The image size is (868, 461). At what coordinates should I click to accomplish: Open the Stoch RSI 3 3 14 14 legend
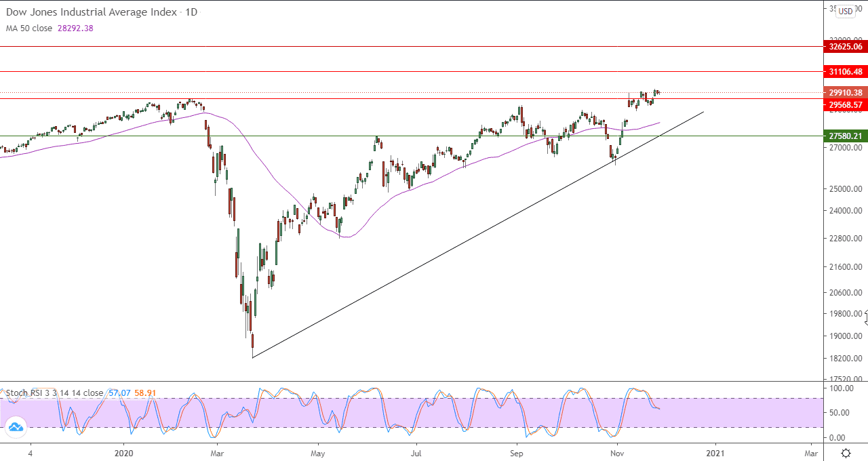click(x=55, y=393)
